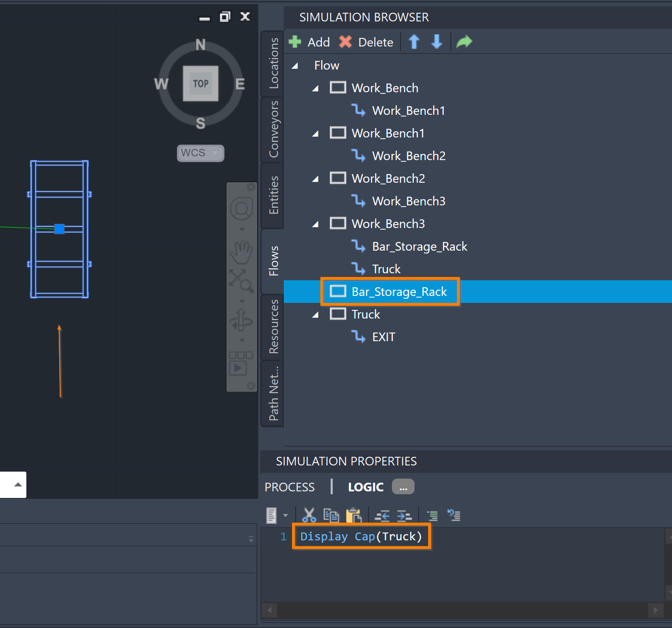Select the Orbit tool

point(241,320)
